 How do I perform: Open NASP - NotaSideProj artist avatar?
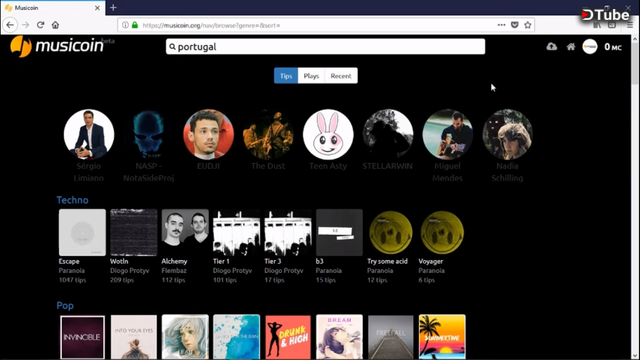click(149, 134)
